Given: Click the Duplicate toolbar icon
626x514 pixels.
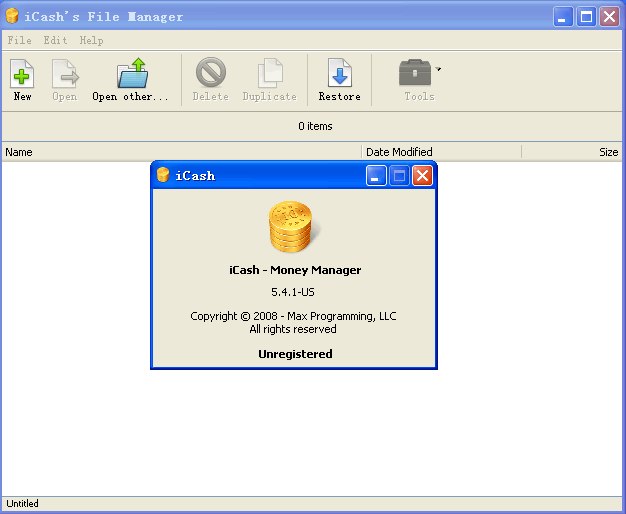Looking at the screenshot, I should 270,73.
